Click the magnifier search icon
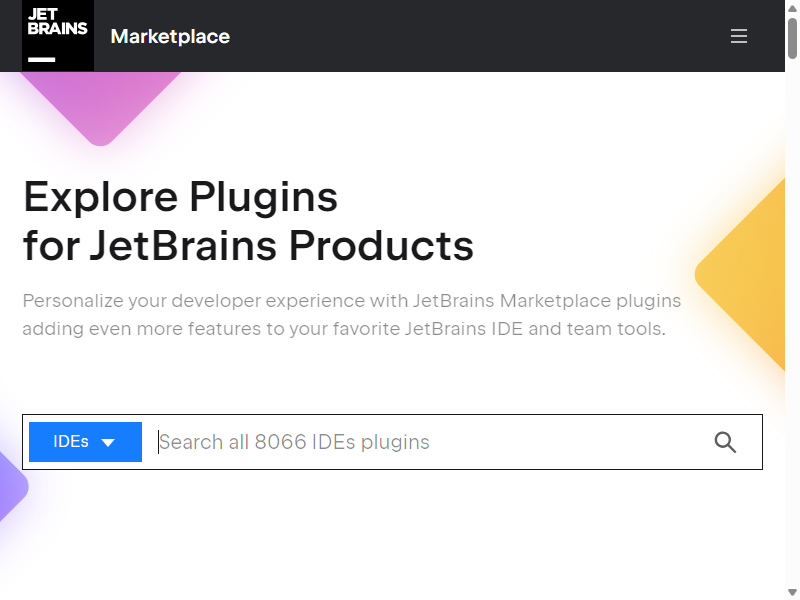The width and height of the screenshot is (800, 600). [725, 442]
